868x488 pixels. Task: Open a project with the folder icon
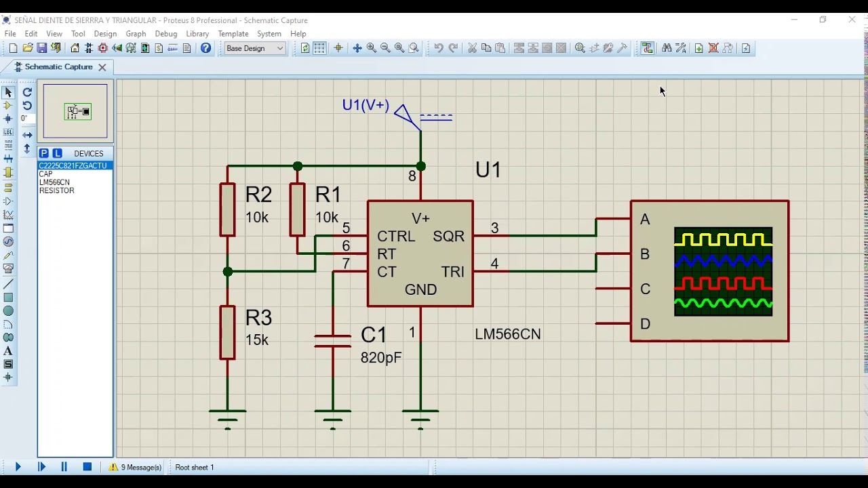pyautogui.click(x=28, y=48)
